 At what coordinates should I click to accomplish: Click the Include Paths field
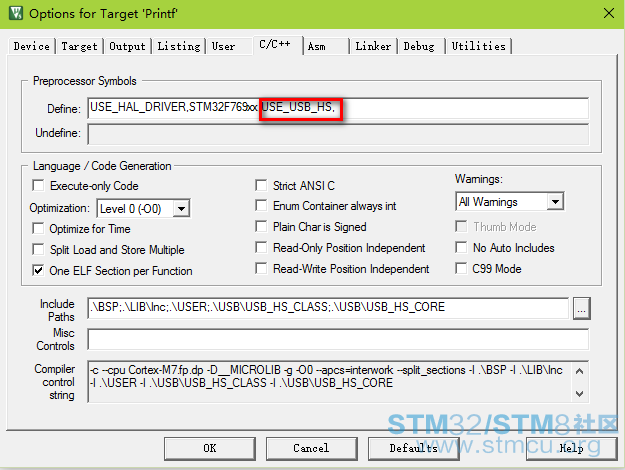[x=328, y=307]
